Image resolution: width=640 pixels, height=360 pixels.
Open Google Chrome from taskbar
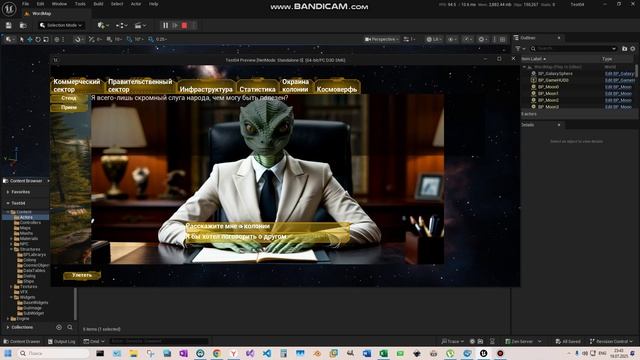click(x=217, y=353)
